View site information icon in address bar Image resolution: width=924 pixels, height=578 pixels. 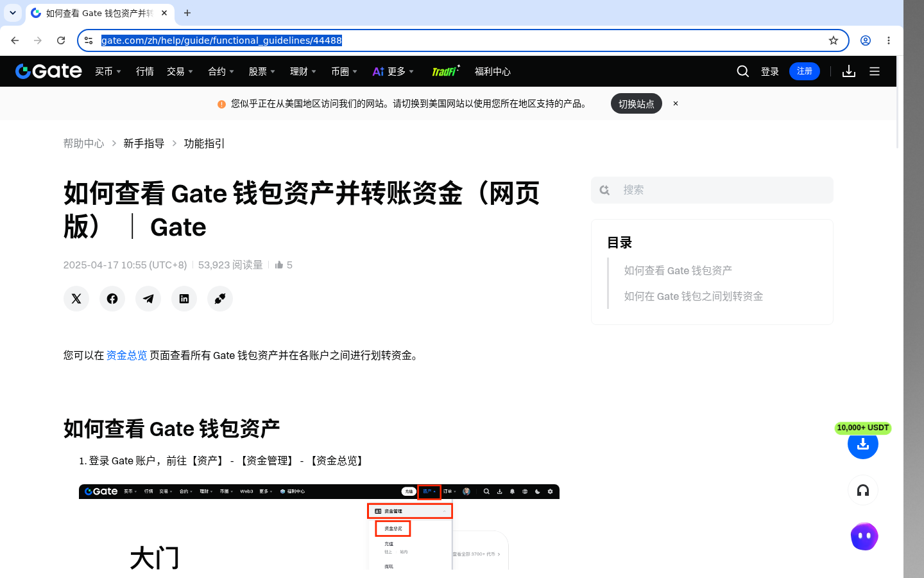coord(89,40)
